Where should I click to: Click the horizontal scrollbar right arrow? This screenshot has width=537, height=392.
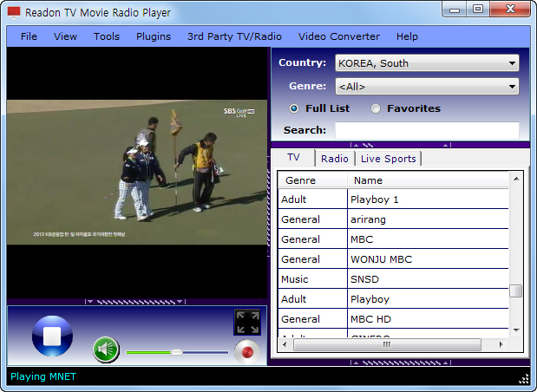(x=501, y=344)
